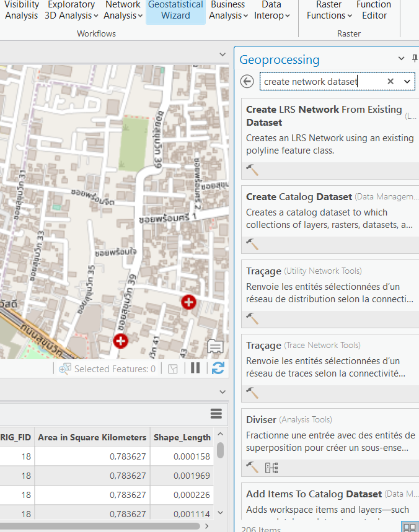Open the map catalog list icon
Screen dimensions: 419x532
pyautogui.click(x=215, y=346)
